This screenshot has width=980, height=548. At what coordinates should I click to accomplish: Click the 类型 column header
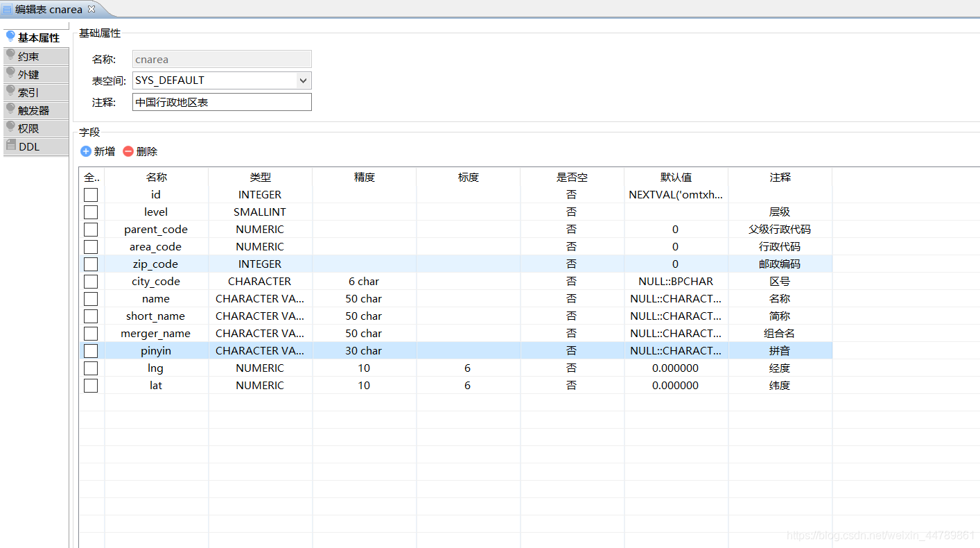coord(260,178)
